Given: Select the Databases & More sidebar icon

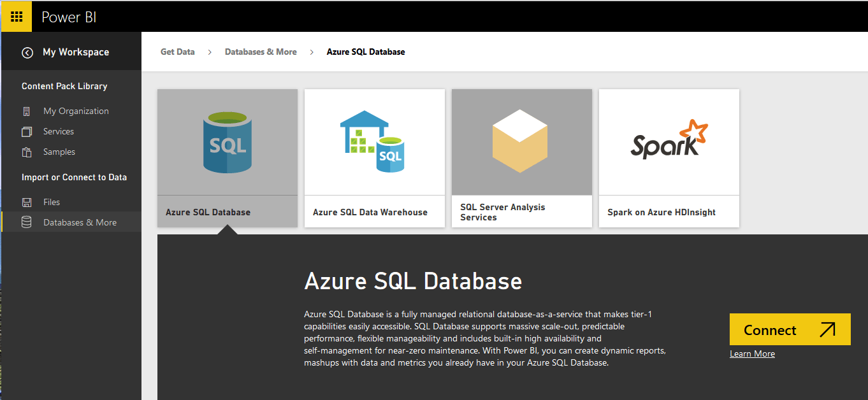Looking at the screenshot, I should pos(27,222).
